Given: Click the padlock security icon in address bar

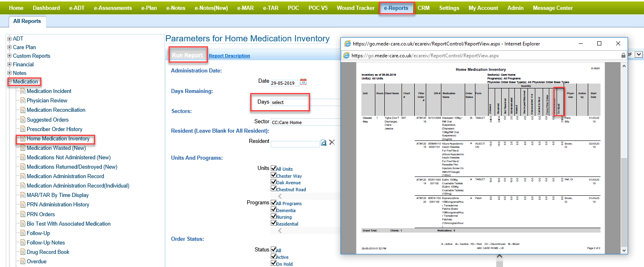Looking at the screenshot, I should tap(623, 55).
